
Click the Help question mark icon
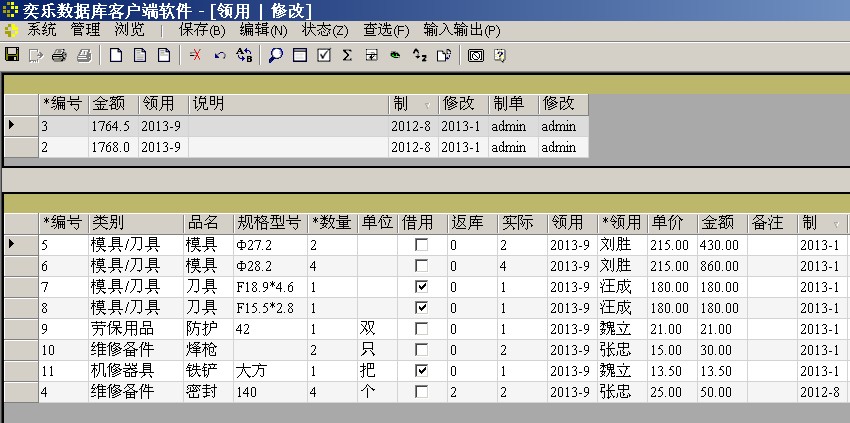[x=500, y=55]
